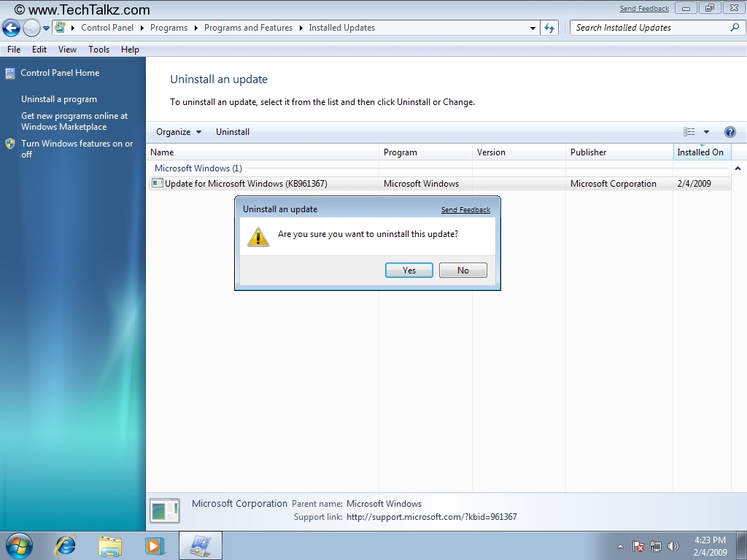
Task: Click the help question mark icon
Action: tap(729, 132)
